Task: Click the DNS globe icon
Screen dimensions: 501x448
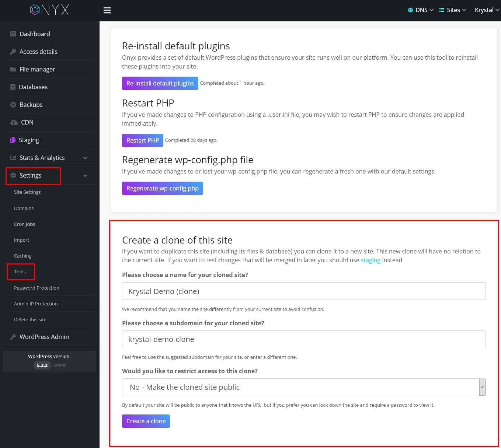Action: pos(410,10)
